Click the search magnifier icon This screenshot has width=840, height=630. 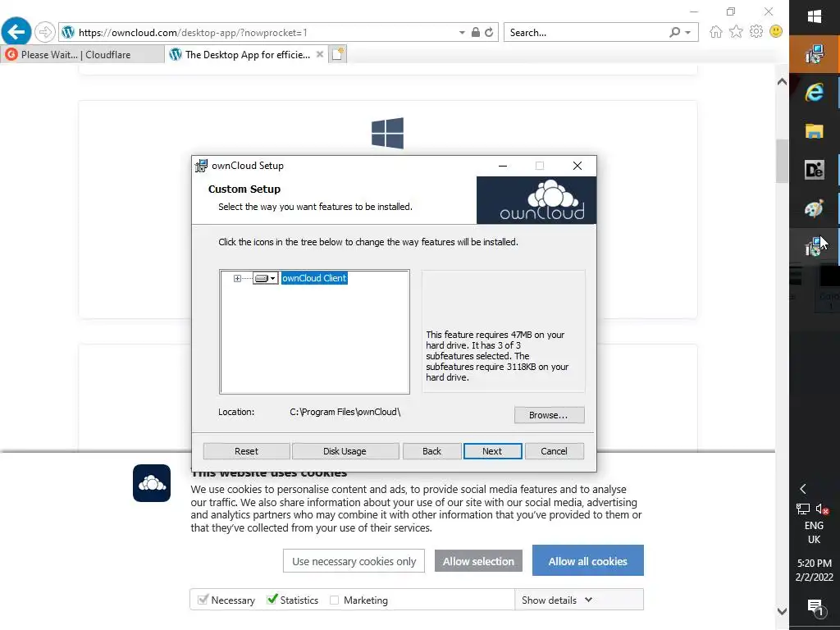[675, 32]
